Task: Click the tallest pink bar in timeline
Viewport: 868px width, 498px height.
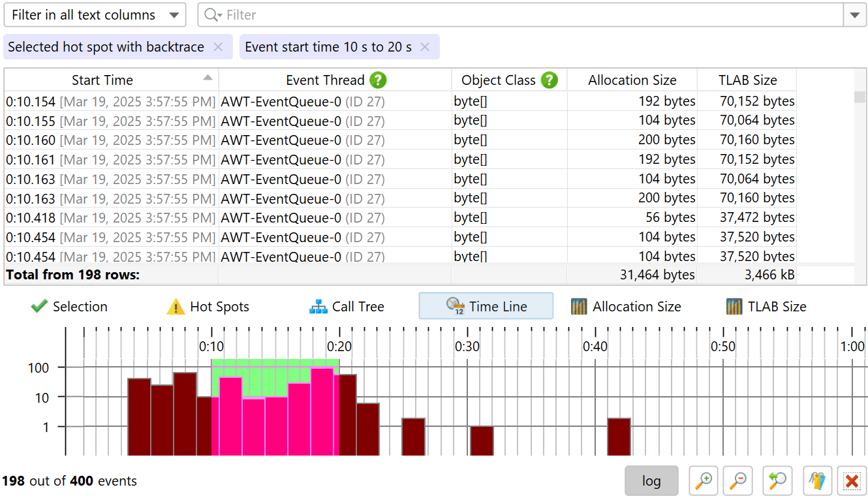Action: 322,411
